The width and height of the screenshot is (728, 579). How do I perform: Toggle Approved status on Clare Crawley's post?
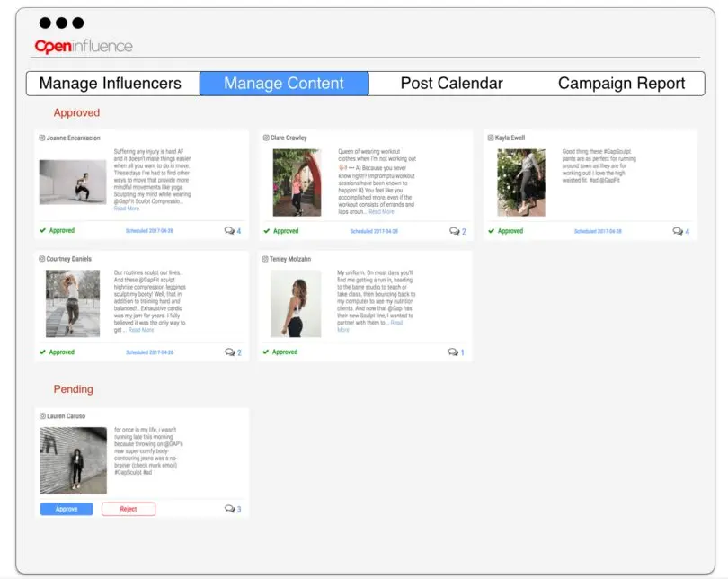(281, 231)
